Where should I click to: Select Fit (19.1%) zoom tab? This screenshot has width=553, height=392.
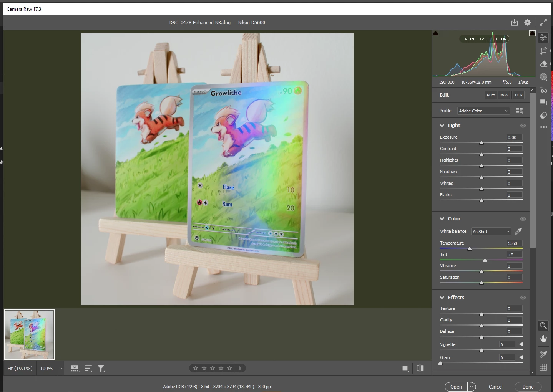[x=20, y=369]
